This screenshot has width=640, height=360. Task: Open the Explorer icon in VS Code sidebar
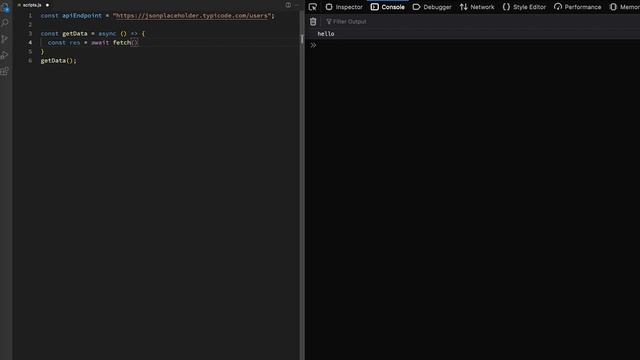tap(5, 7)
